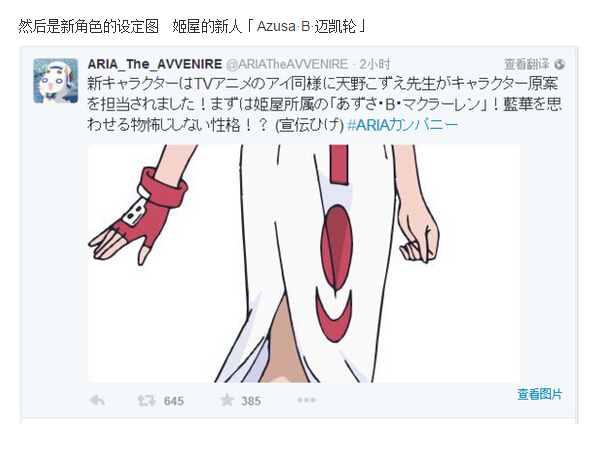Click 查看图片 to view the picture
Image resolution: width=599 pixels, height=454 pixels.
pos(540,394)
